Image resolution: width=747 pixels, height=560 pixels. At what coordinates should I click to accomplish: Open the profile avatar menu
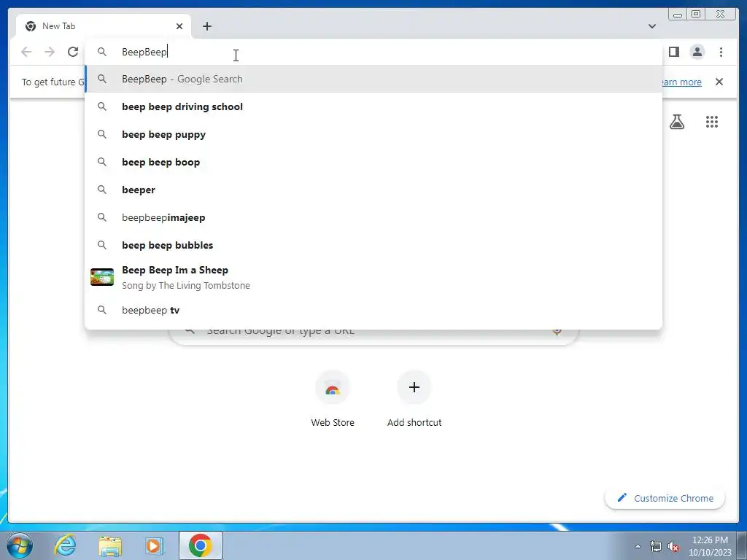tap(697, 52)
